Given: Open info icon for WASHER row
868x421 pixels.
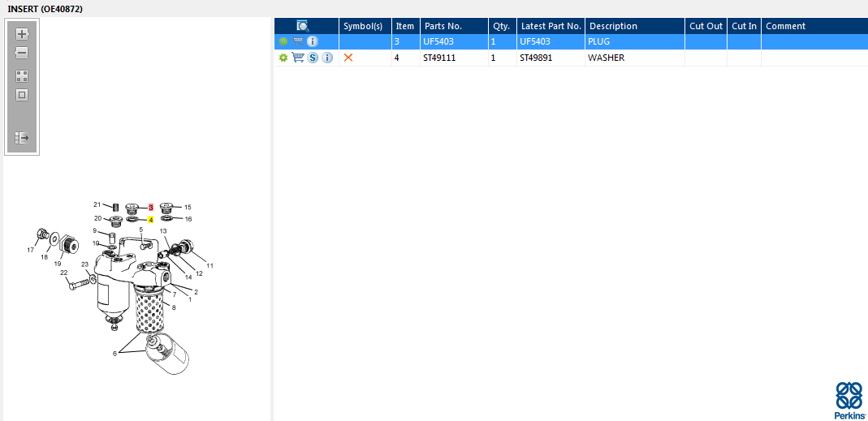Looking at the screenshot, I should (327, 58).
